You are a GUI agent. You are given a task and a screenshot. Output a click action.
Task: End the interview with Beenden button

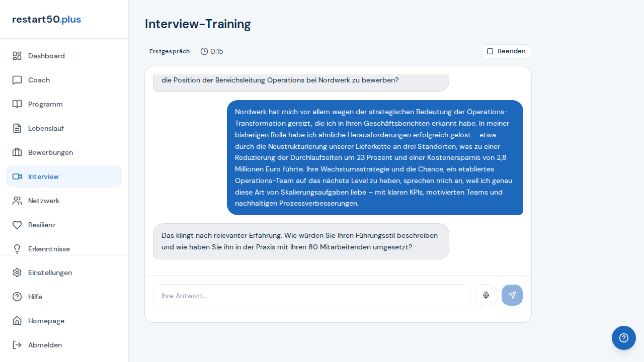(x=506, y=51)
